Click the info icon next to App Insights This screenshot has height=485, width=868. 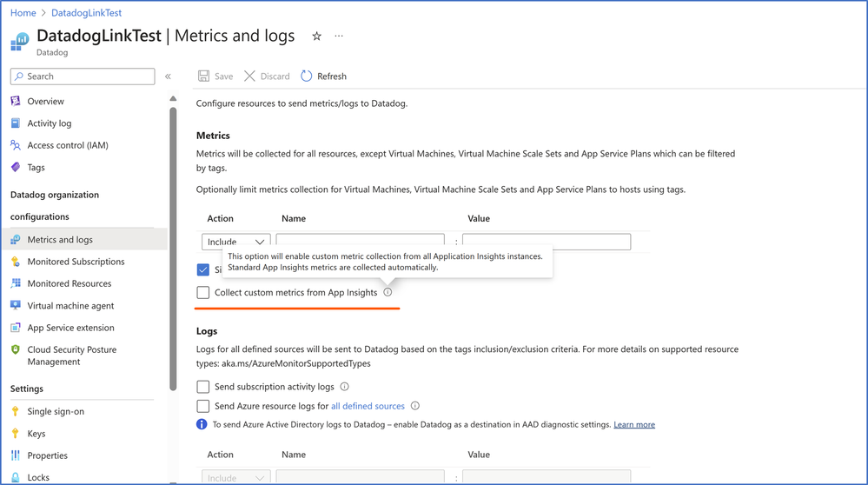pyautogui.click(x=388, y=292)
